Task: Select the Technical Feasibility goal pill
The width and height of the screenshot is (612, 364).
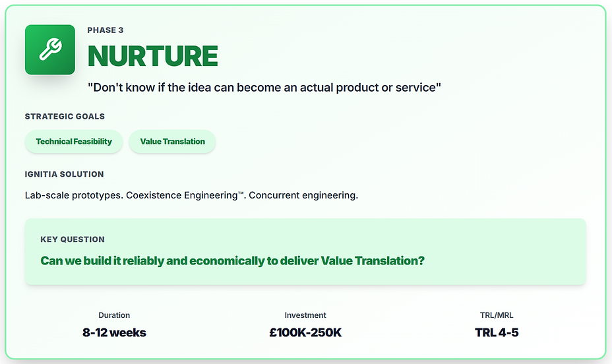Action: pyautogui.click(x=74, y=141)
